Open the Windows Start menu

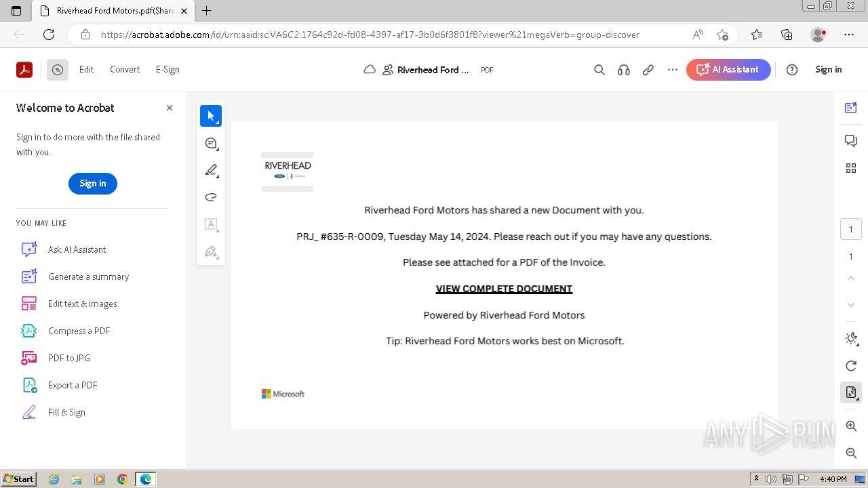tap(19, 479)
